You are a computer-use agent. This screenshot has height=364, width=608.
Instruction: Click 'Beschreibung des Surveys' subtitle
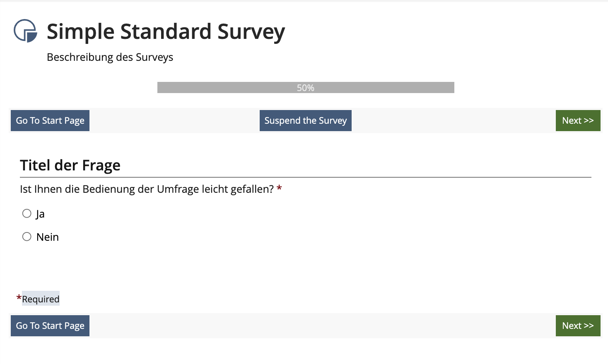pyautogui.click(x=110, y=57)
